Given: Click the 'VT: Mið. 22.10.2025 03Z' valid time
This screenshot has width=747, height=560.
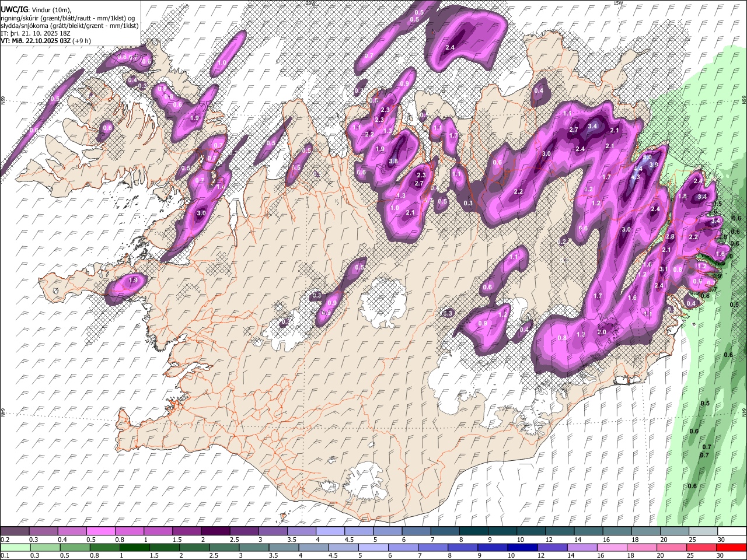Looking at the screenshot, I should pyautogui.click(x=34, y=41).
